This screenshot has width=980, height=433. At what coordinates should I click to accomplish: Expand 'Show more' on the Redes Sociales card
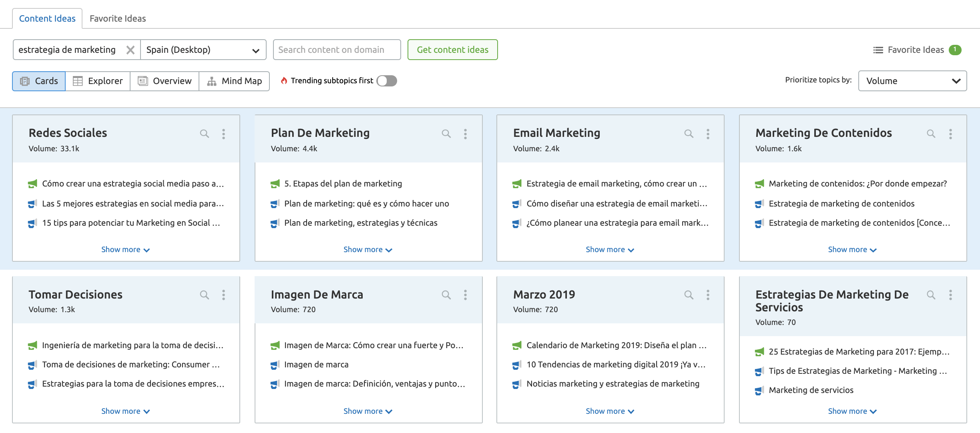[125, 250]
